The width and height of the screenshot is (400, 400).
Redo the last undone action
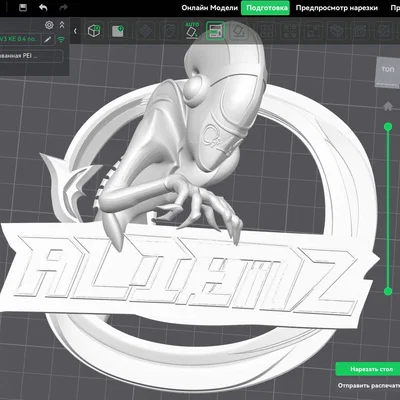[63, 8]
